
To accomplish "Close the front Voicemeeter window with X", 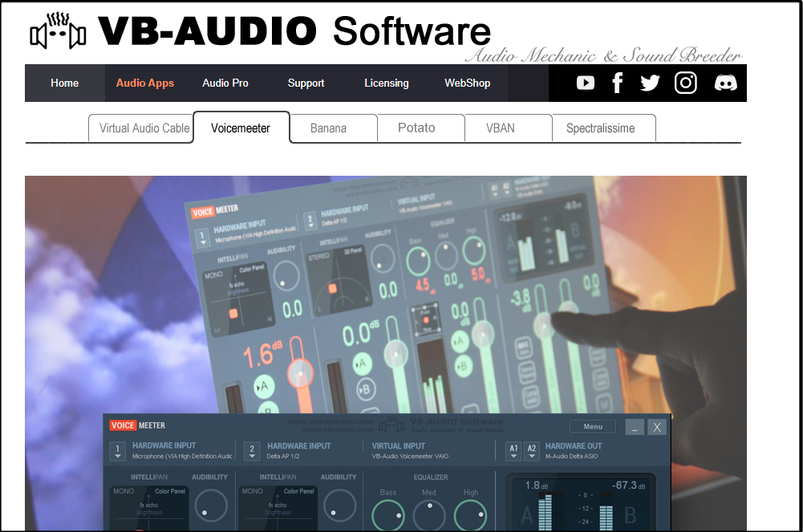I will (x=657, y=427).
